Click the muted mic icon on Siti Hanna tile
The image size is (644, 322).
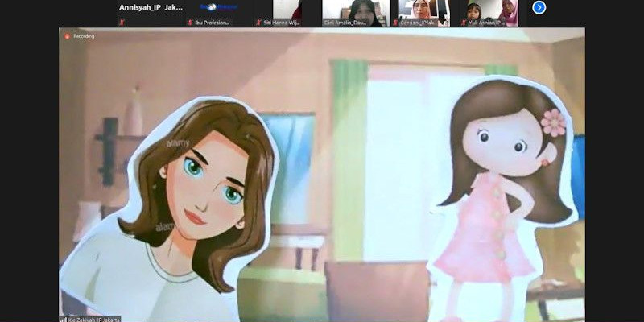(258, 23)
